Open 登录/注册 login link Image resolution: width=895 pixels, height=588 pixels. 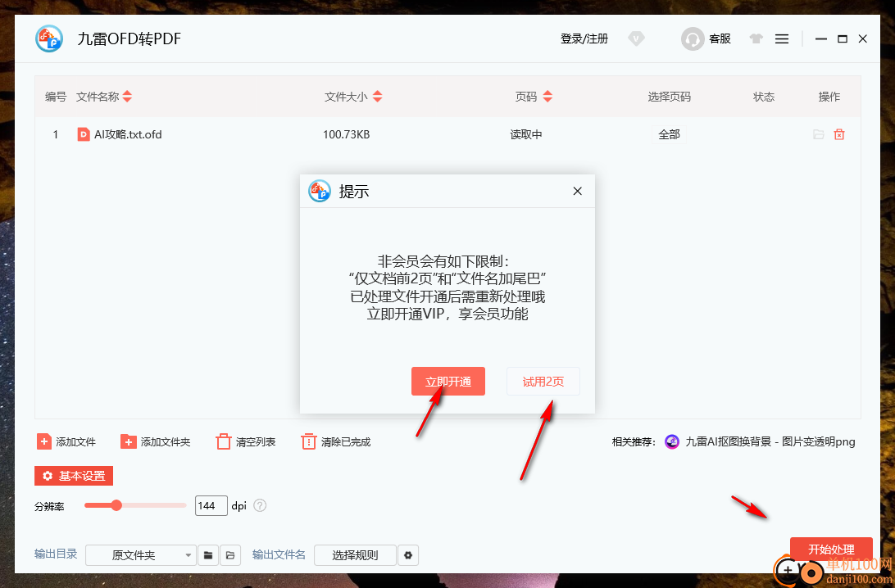[x=584, y=38]
